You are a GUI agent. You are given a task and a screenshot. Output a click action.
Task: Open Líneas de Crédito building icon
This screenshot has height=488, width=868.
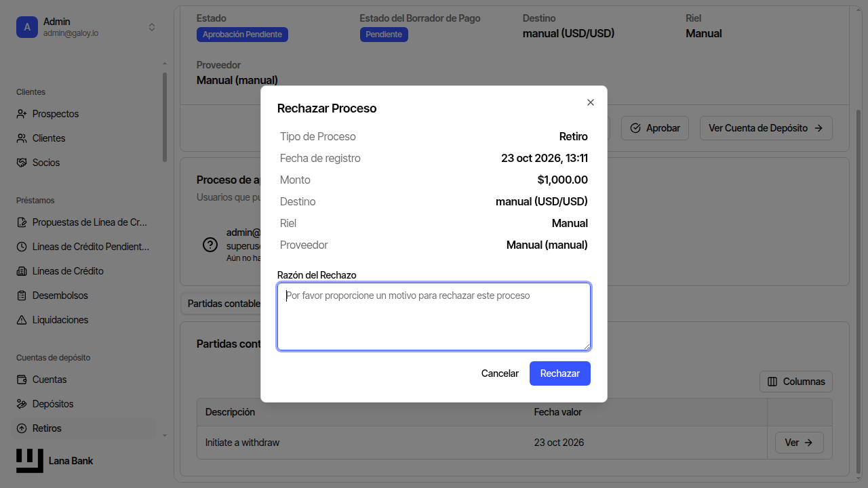[x=22, y=271]
